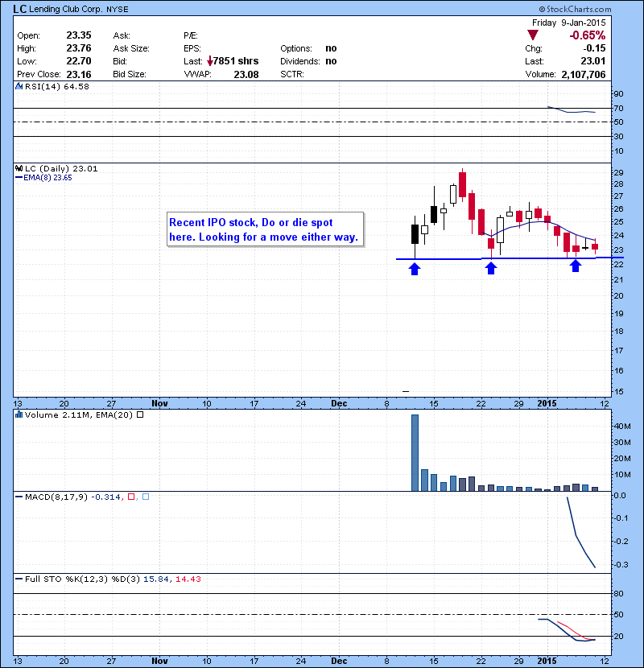Click the Volume 2.11M, EMA(20) legend text
Screen dimensions: 644x668
click(79, 415)
